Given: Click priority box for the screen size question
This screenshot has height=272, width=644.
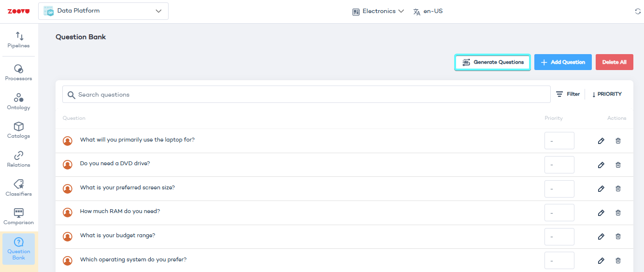Looking at the screenshot, I should [x=559, y=188].
